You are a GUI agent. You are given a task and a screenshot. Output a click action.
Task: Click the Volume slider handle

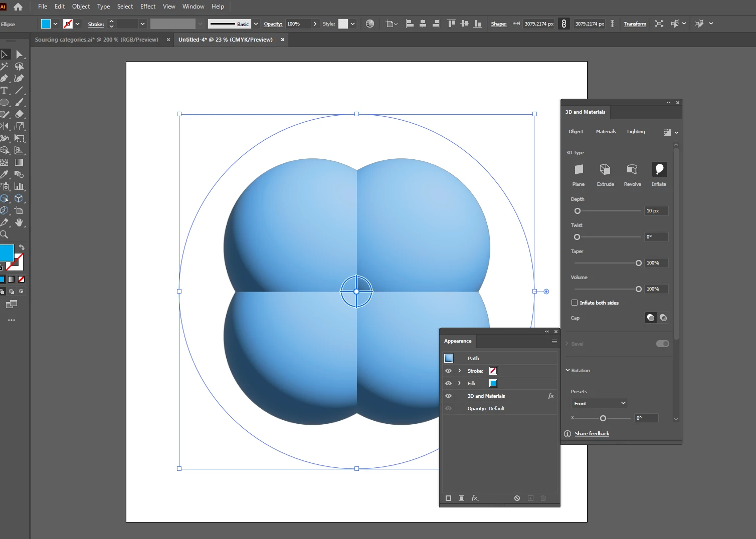pyautogui.click(x=638, y=289)
